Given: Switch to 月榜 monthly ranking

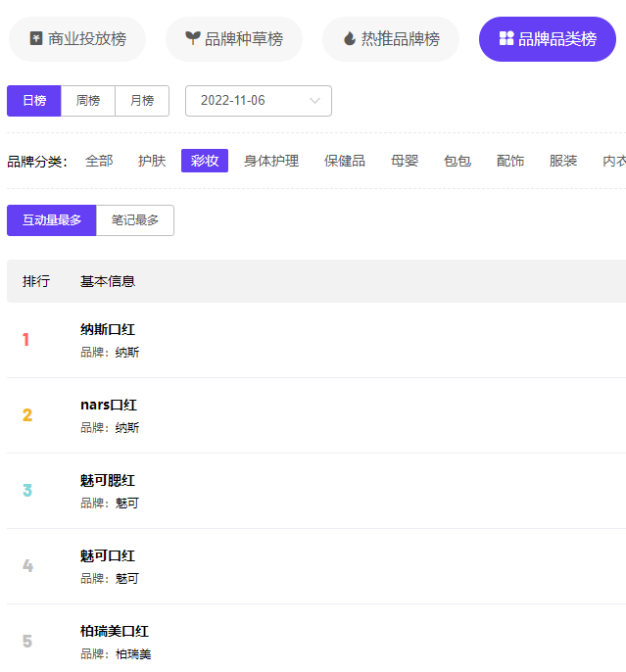Looking at the screenshot, I should pyautogui.click(x=142, y=101).
